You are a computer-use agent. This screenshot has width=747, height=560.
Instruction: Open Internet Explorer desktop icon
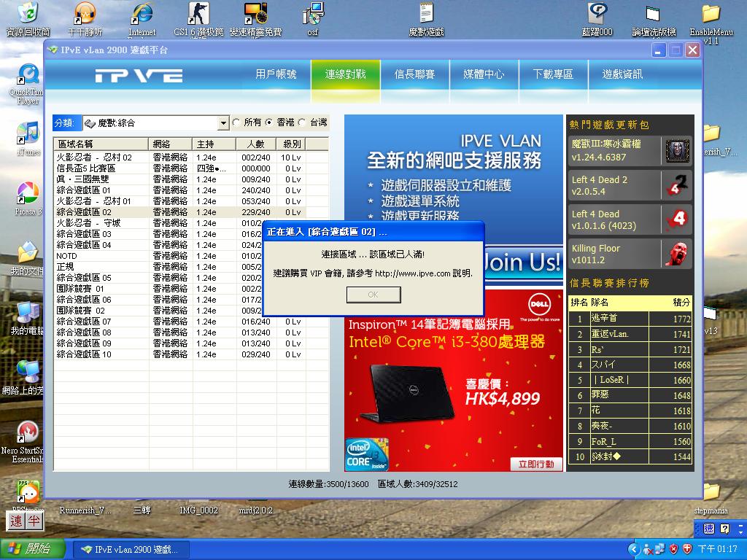point(142,15)
